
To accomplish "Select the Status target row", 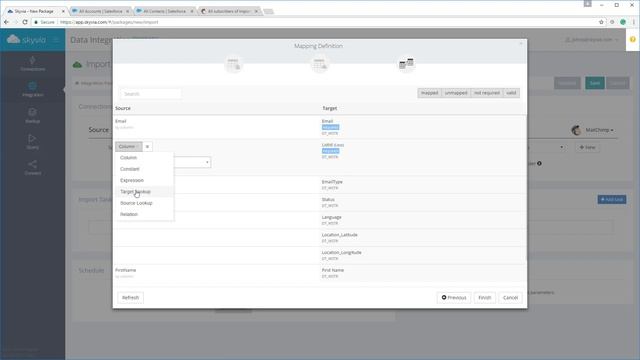I will (x=423, y=202).
